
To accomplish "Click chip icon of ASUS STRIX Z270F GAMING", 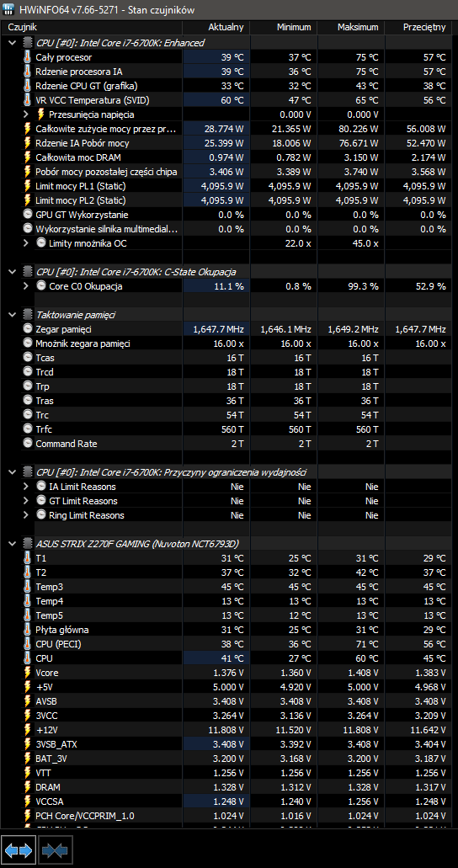I will tap(28, 544).
